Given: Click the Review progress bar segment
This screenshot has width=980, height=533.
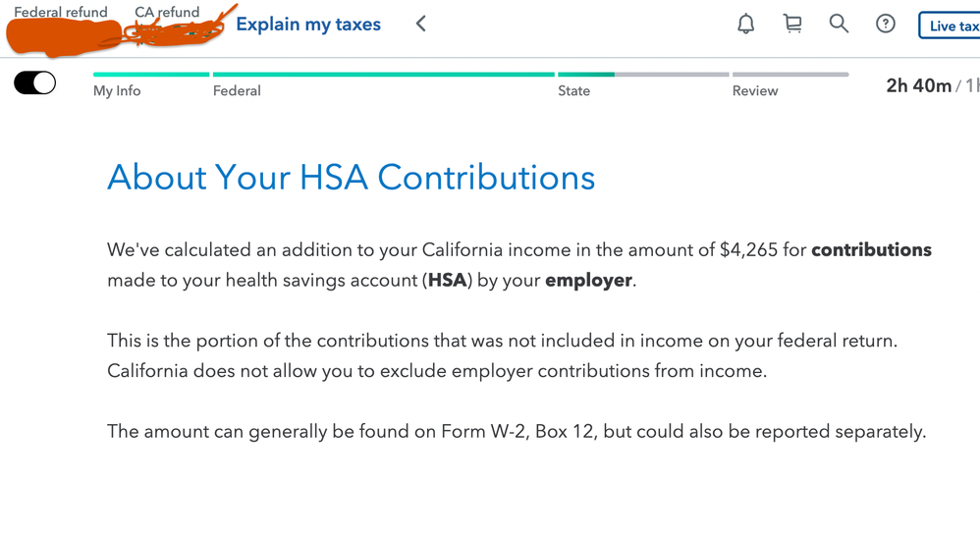Looking at the screenshot, I should tap(790, 75).
